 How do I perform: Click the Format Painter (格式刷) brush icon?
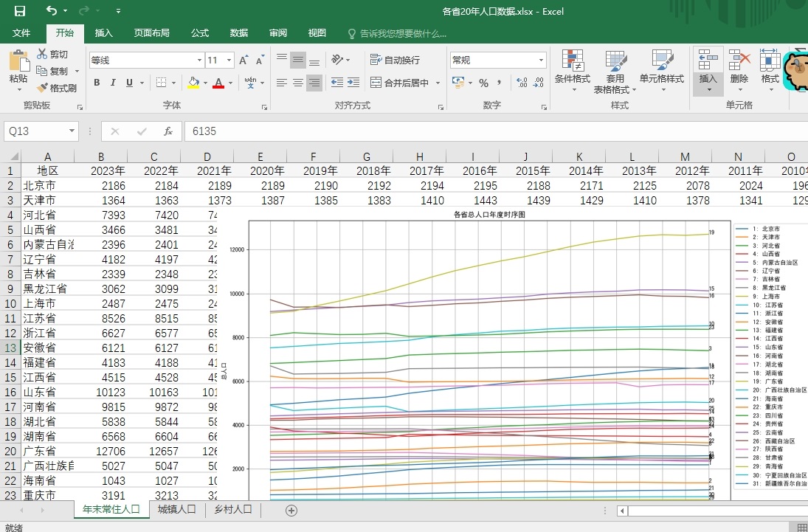point(42,88)
